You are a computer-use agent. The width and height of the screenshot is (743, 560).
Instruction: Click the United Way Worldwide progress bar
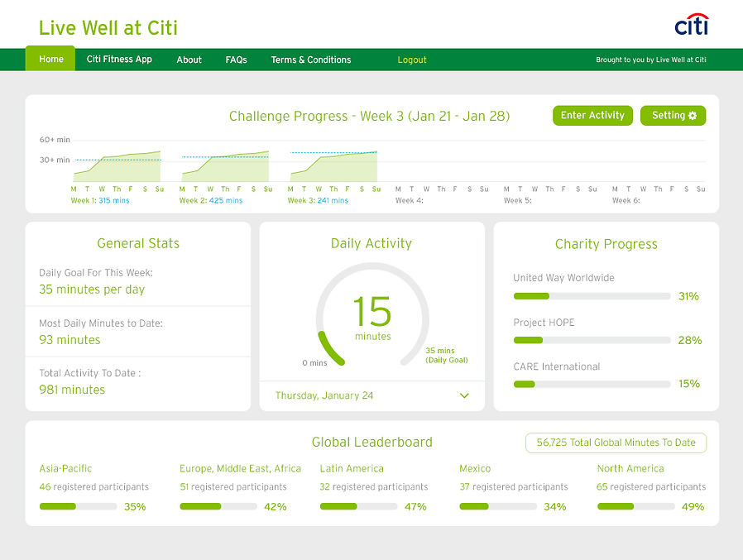[x=592, y=296]
